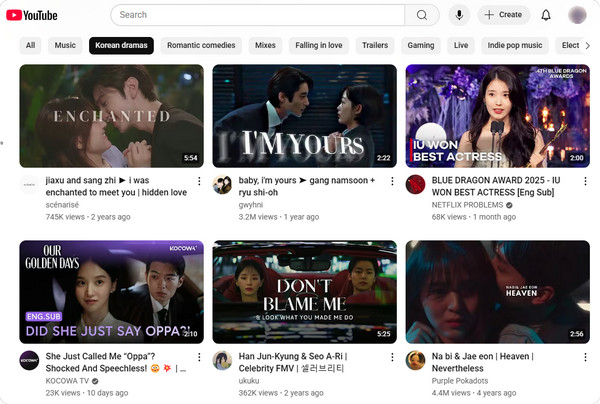600x404 pixels.
Task: Go to Purple Pokadots channel name
Action: click(x=460, y=381)
